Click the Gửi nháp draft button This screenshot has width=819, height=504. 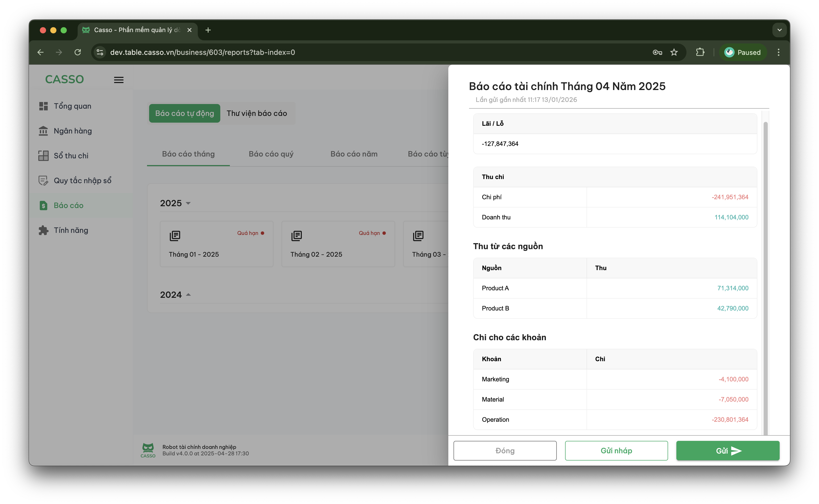click(x=616, y=451)
